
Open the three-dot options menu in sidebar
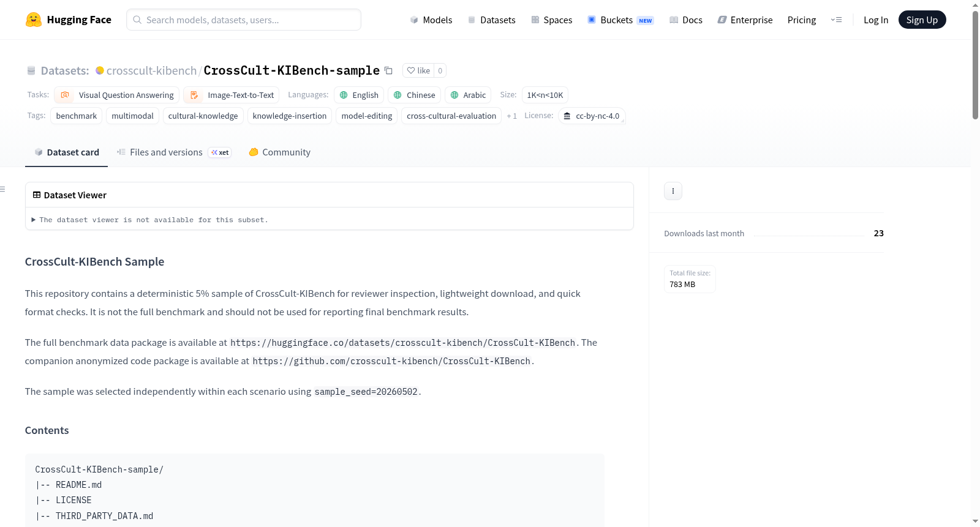(x=673, y=191)
